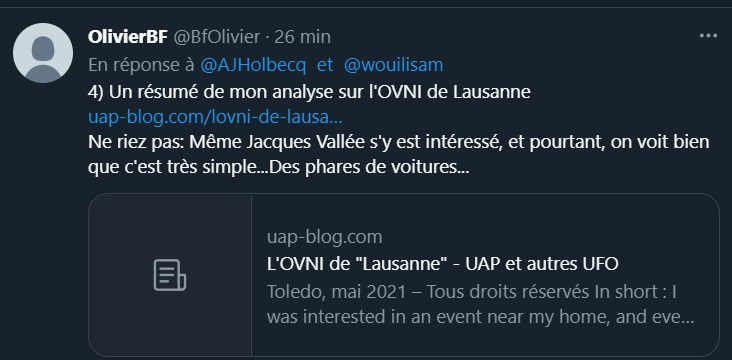Click the word et between the mentions
The image size is (732, 360).
coord(325,65)
